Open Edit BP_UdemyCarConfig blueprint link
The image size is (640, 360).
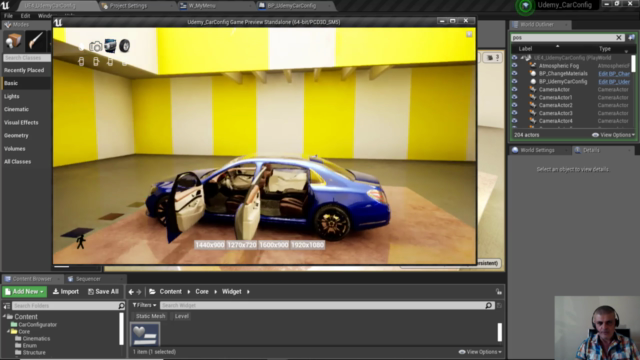(614, 82)
